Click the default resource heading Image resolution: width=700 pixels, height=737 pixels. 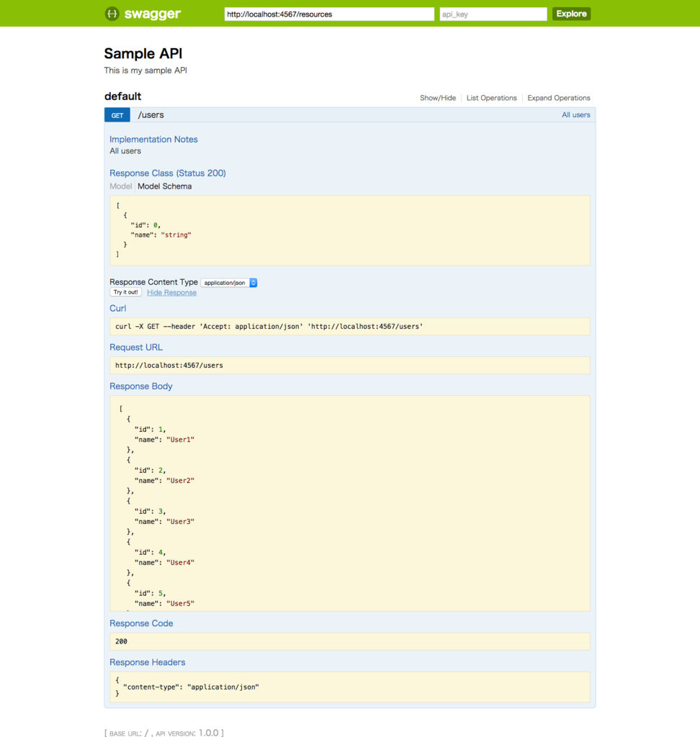(122, 96)
